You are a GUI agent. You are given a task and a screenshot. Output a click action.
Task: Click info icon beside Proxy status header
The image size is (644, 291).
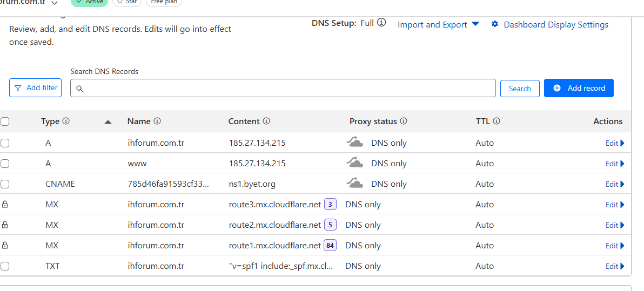[x=404, y=121]
